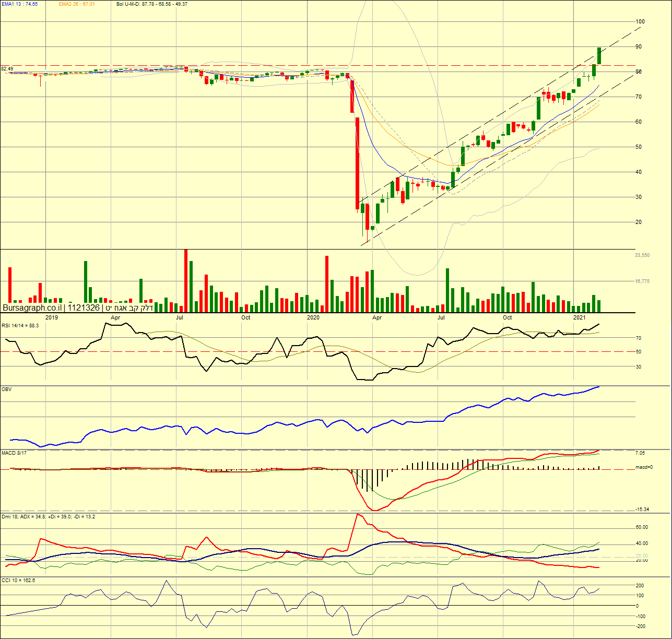Click the "EMA2 26 : 67.01" indicator label

point(77,4)
